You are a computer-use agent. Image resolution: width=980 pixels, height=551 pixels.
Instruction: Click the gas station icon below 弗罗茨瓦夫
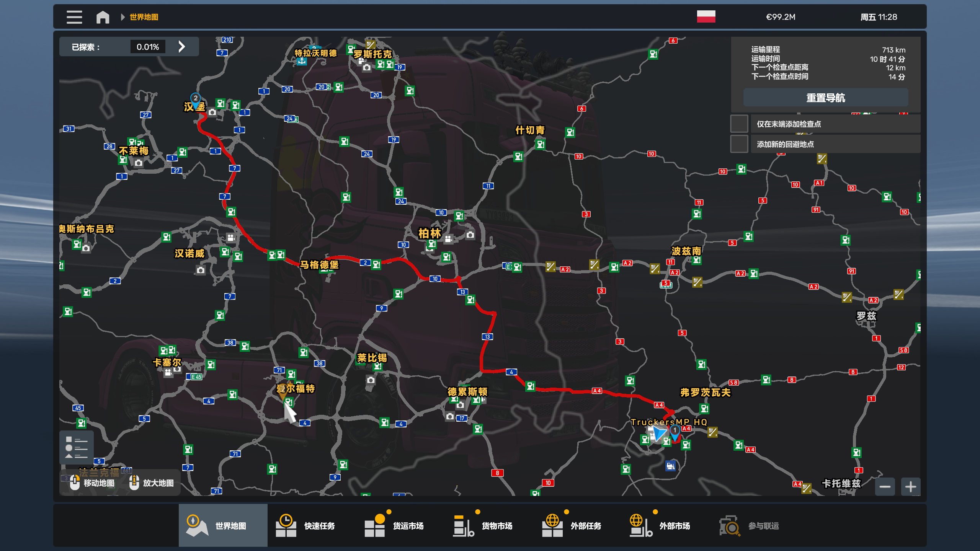point(704,409)
